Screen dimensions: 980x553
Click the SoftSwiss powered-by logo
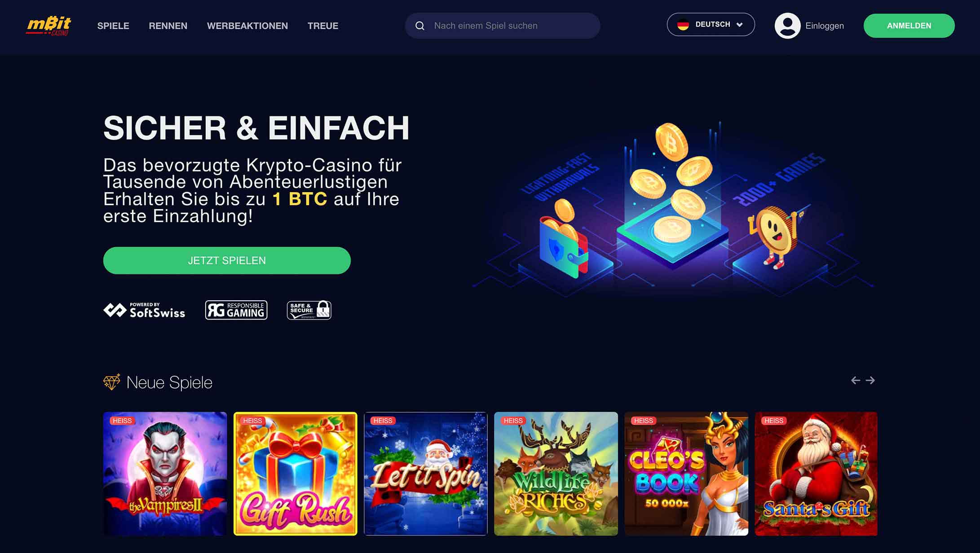(x=144, y=310)
